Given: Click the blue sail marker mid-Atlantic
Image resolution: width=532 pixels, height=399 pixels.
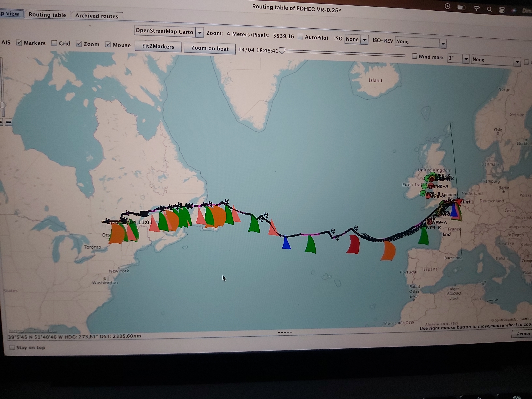Looking at the screenshot, I should pos(286,242).
